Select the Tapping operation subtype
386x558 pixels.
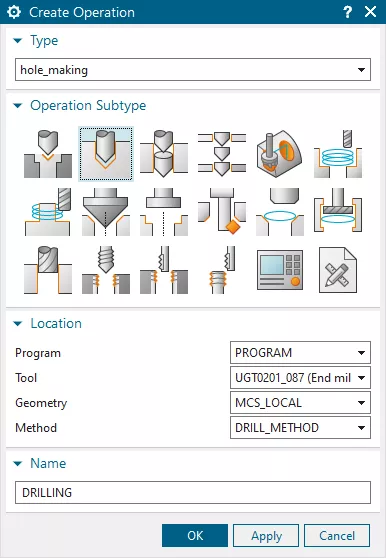point(106,270)
